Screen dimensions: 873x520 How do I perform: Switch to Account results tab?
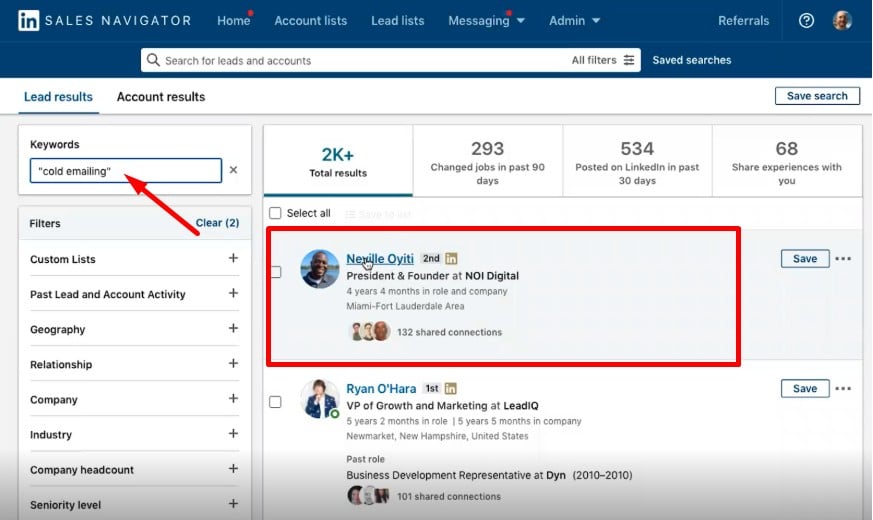pyautogui.click(x=161, y=97)
